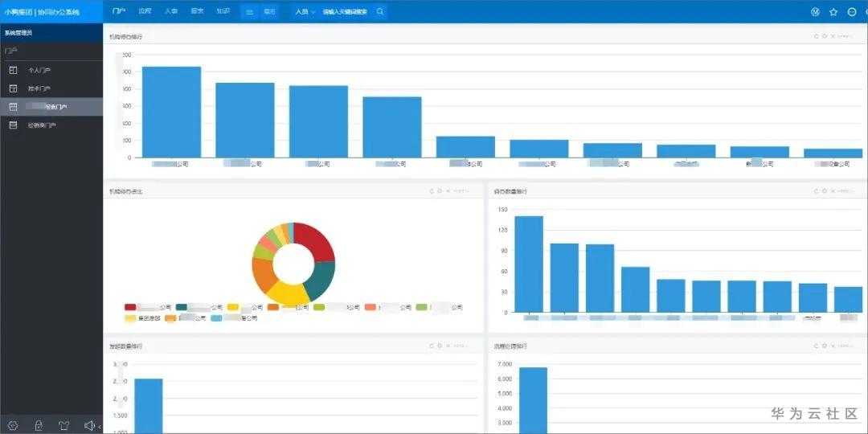Click the tall bar in bottom-right 7,000 chart
Viewport: 868px width, 434px height.
(533, 400)
